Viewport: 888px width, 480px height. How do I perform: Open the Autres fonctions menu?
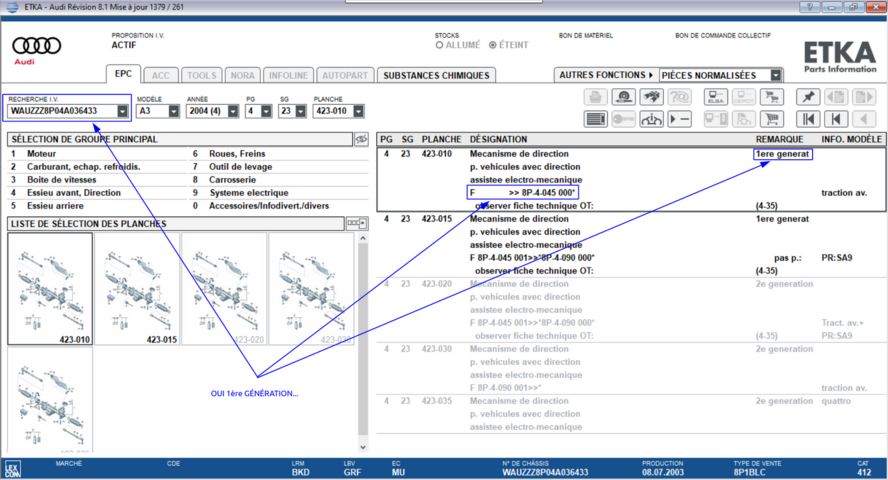tap(606, 75)
